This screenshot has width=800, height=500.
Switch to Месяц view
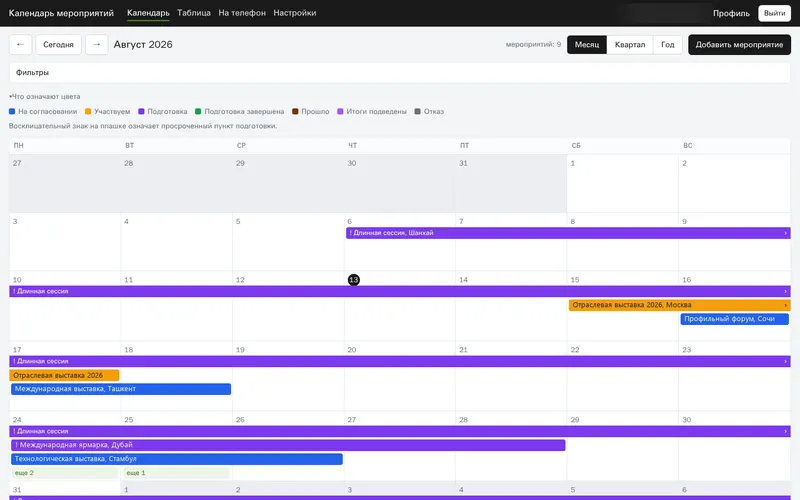[x=587, y=44]
